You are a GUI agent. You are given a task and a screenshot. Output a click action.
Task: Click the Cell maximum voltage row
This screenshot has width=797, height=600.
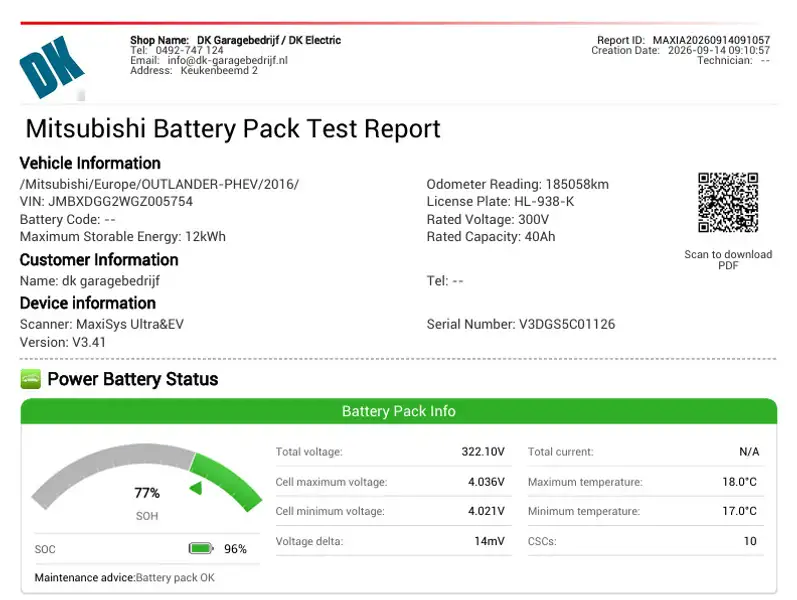[x=390, y=482]
